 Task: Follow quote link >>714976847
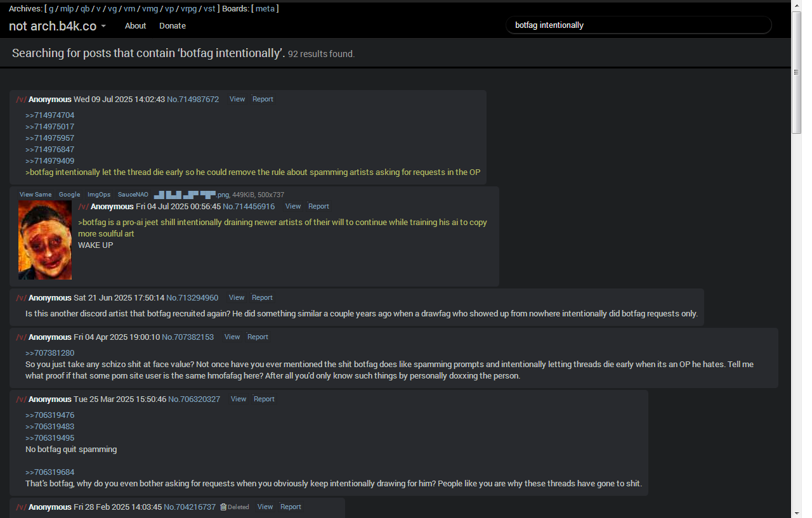click(50, 150)
